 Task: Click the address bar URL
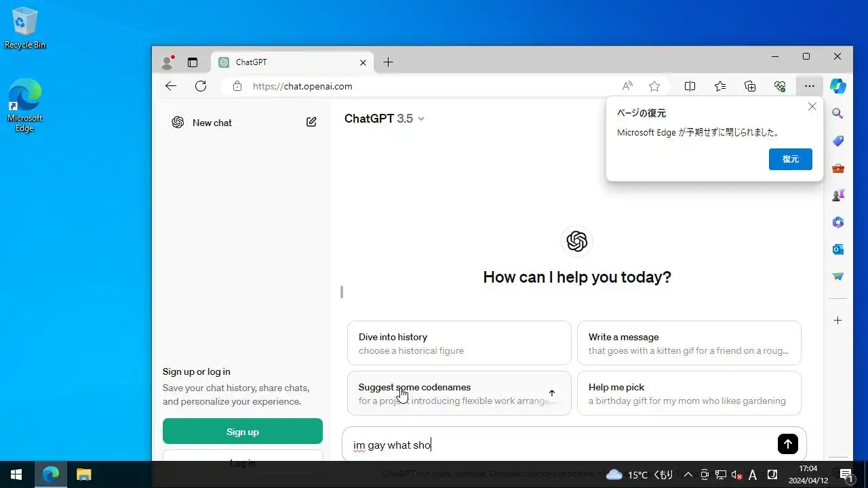302,86
